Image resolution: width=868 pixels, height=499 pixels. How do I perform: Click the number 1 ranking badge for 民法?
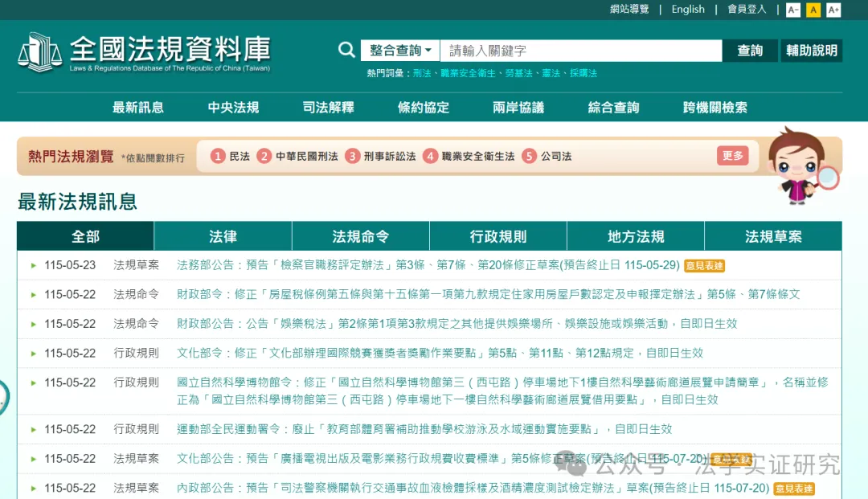pos(218,156)
